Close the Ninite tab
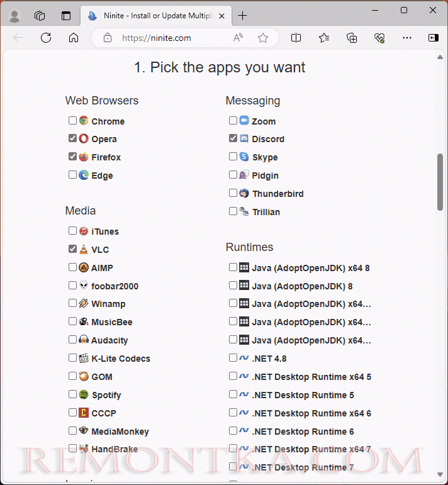The height and width of the screenshot is (485, 448). point(222,16)
